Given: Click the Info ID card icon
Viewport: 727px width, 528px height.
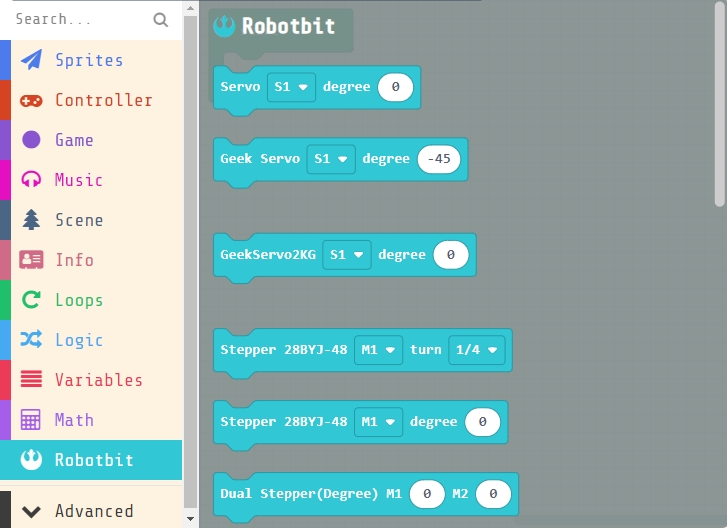Looking at the screenshot, I should (x=32, y=260).
